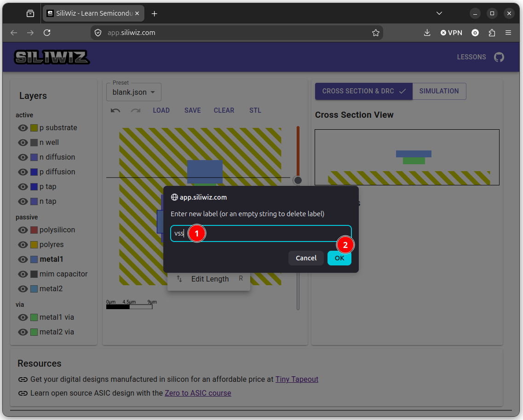
Task: Toggle the p tap eye icon
Action: (23, 186)
